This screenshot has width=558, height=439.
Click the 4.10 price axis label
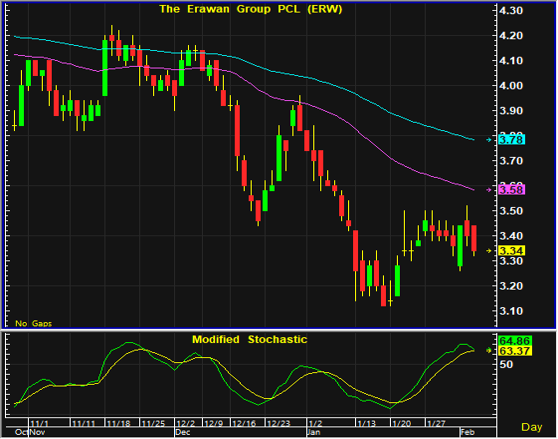point(511,61)
